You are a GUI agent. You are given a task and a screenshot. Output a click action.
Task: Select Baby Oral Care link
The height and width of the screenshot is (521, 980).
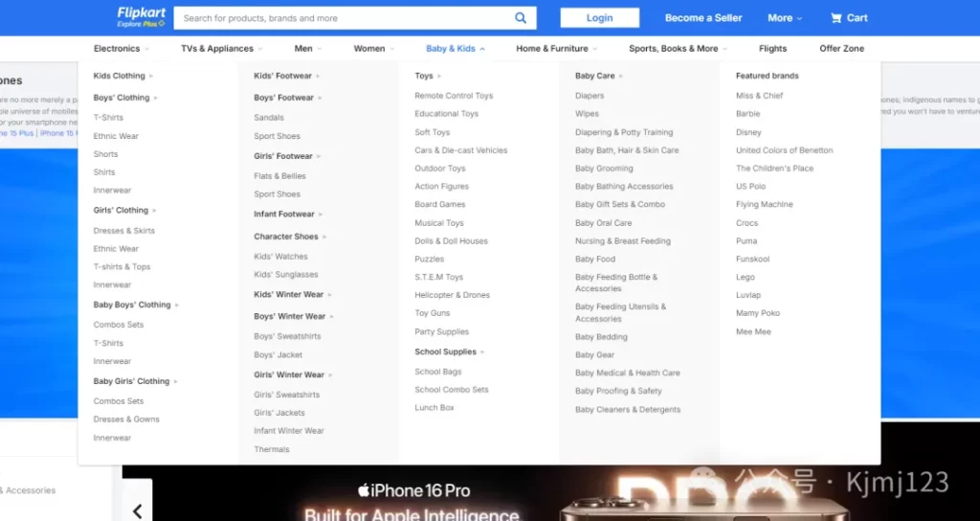[x=603, y=222]
